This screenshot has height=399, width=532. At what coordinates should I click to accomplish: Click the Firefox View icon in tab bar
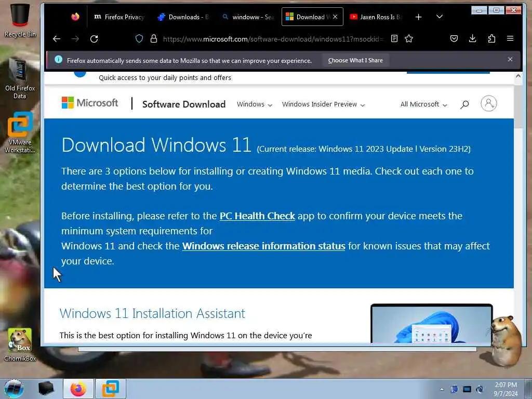click(x=75, y=17)
